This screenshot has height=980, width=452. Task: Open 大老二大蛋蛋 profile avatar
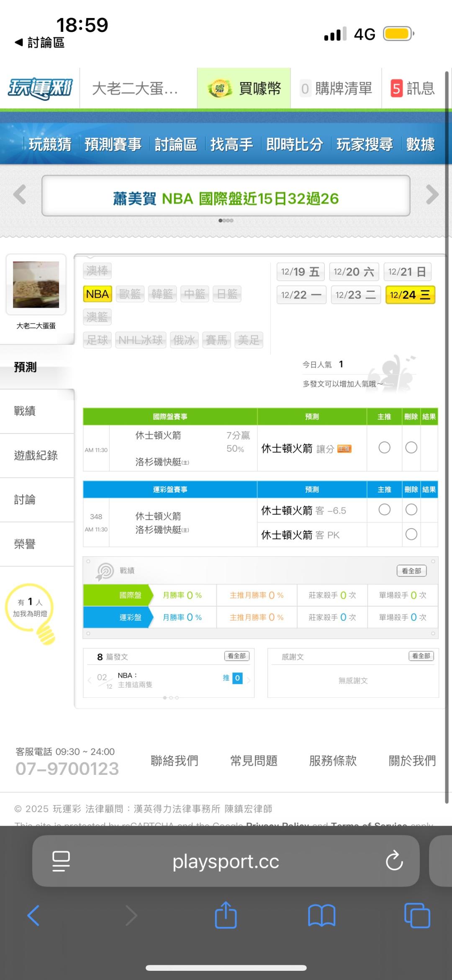[36, 285]
